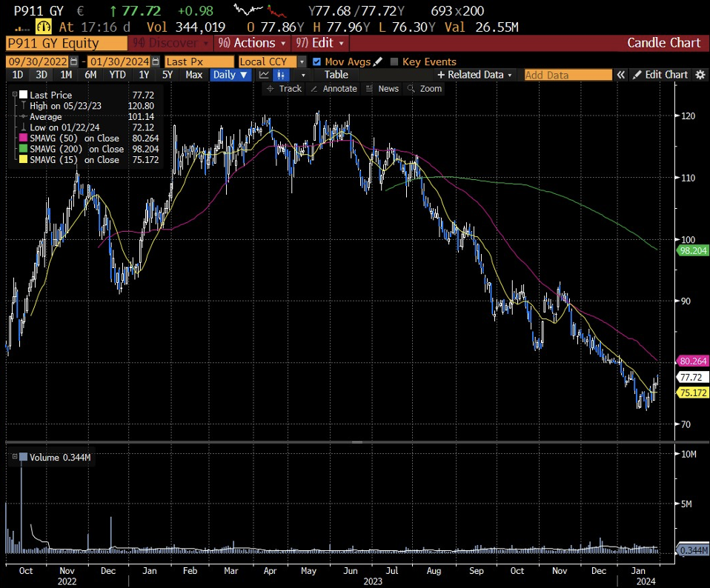Open calendar picker for end date 01/30/2024
Screen dimensions: 710x588
tap(156, 61)
